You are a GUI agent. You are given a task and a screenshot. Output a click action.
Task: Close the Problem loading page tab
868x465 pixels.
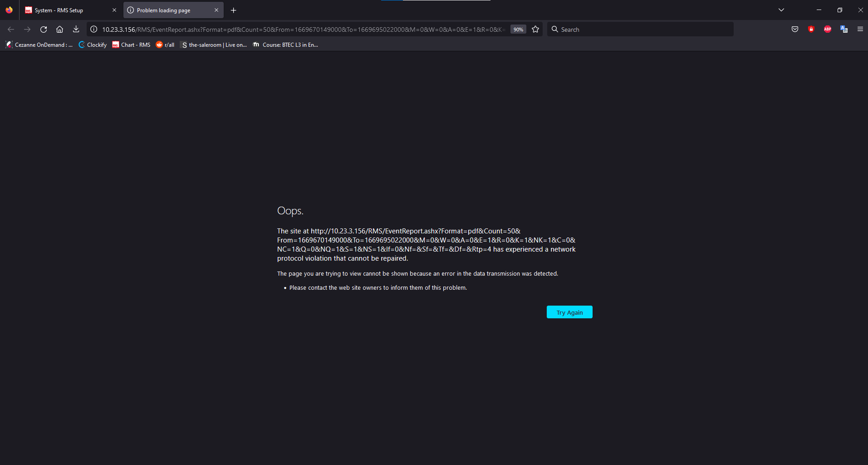(x=216, y=10)
